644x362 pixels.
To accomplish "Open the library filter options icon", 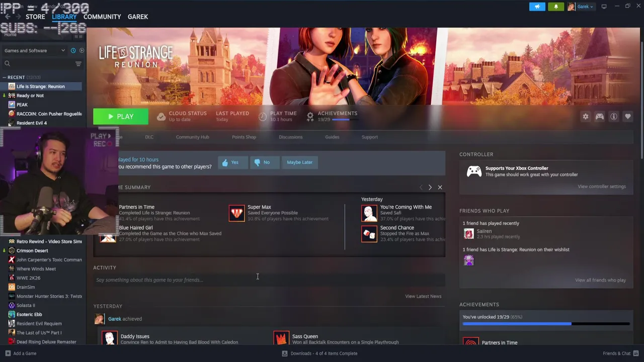I will click(x=78, y=63).
